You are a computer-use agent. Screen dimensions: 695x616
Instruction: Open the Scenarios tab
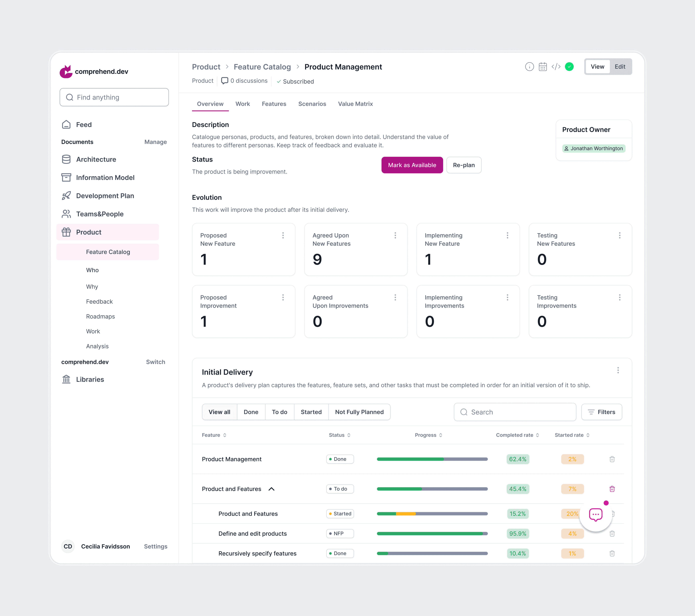[x=312, y=104]
